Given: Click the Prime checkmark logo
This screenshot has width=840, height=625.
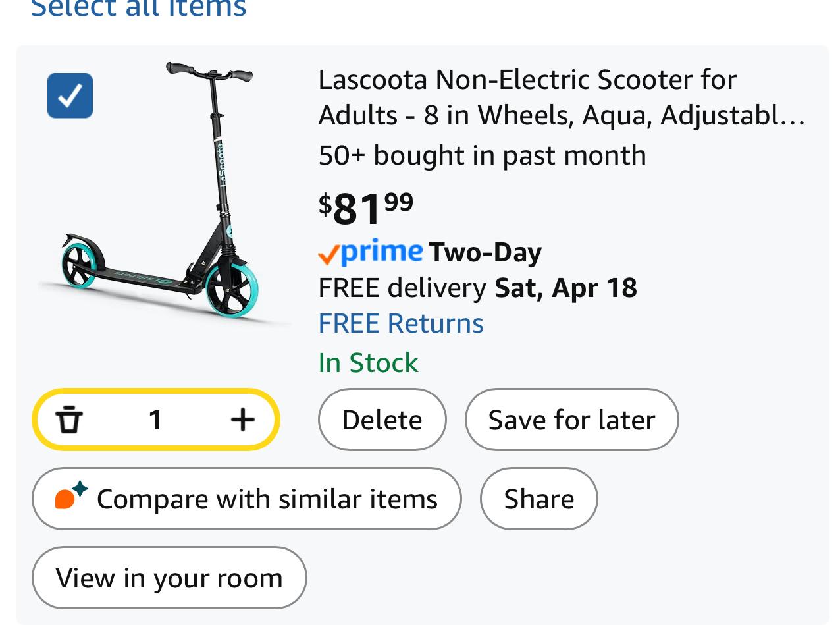Looking at the screenshot, I should tap(370, 252).
